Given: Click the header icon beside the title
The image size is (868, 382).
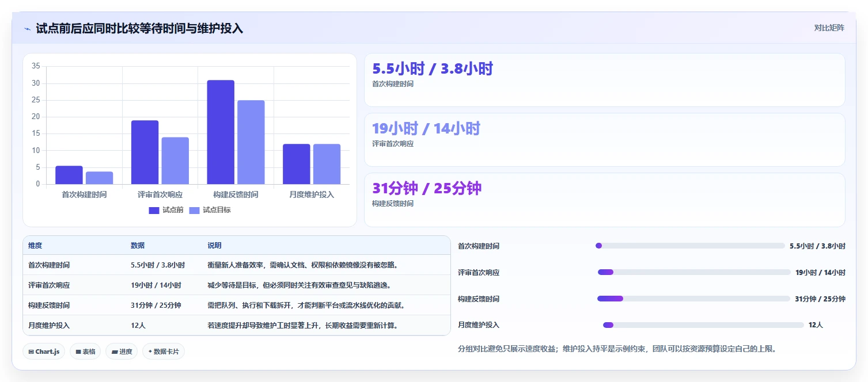Looking at the screenshot, I should [x=27, y=28].
